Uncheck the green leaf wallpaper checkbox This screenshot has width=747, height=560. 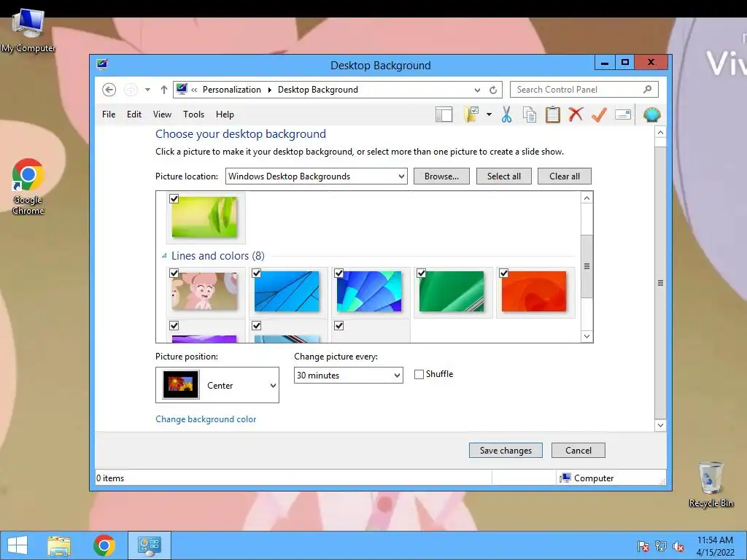click(x=174, y=198)
